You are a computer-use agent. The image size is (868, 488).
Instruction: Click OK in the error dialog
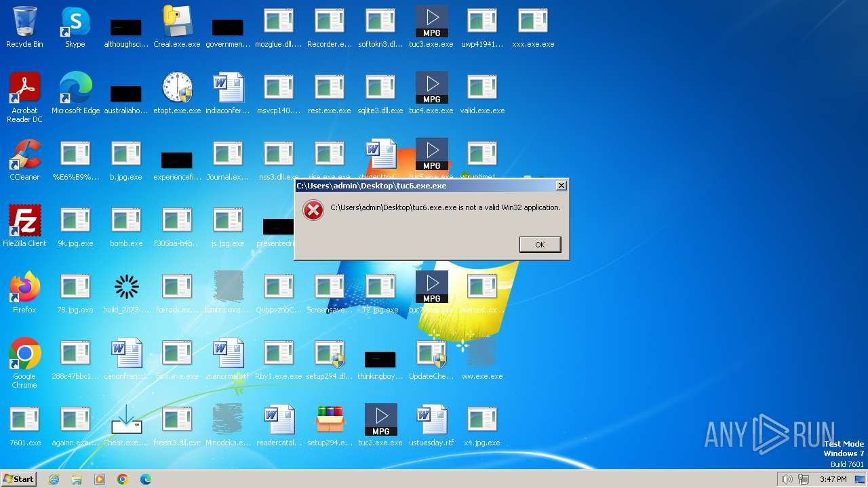coord(540,244)
